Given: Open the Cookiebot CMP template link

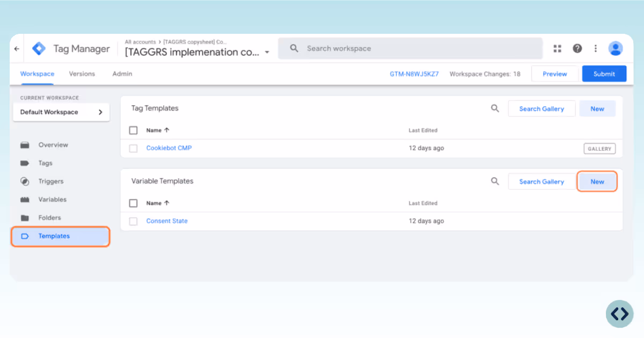Looking at the screenshot, I should pyautogui.click(x=169, y=148).
